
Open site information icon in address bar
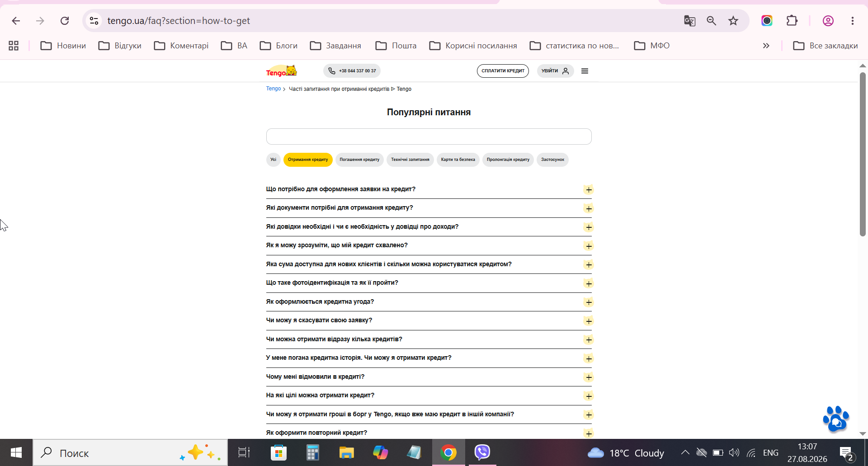point(94,21)
